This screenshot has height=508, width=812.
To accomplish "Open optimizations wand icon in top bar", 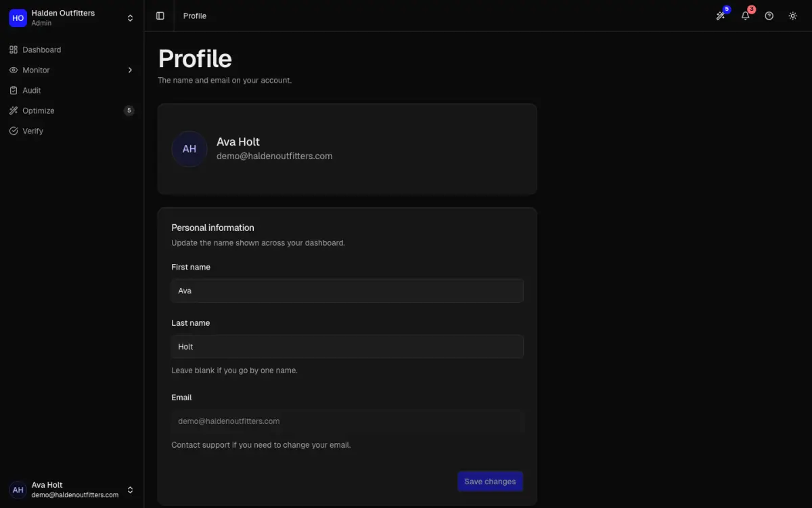I will coord(721,16).
